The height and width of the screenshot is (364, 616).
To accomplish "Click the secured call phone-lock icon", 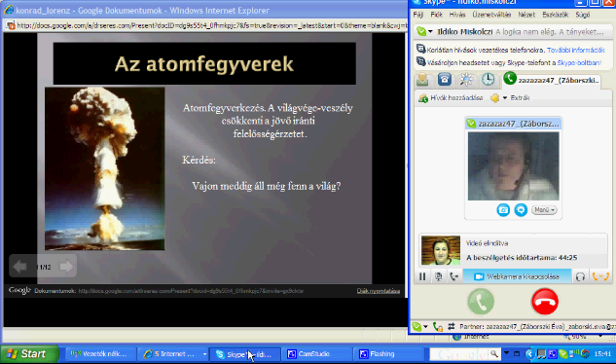I will click(x=438, y=326).
